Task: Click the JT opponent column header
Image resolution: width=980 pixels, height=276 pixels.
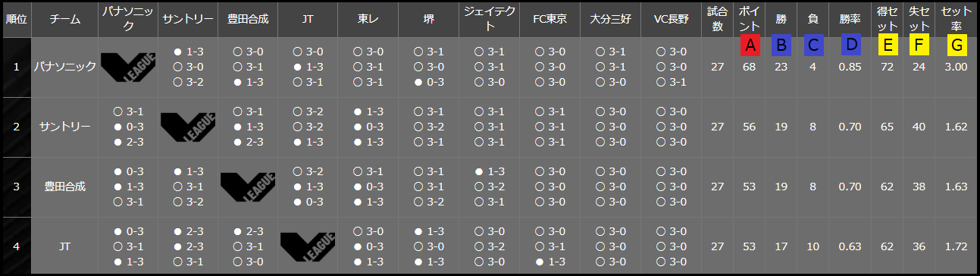Action: tap(308, 20)
